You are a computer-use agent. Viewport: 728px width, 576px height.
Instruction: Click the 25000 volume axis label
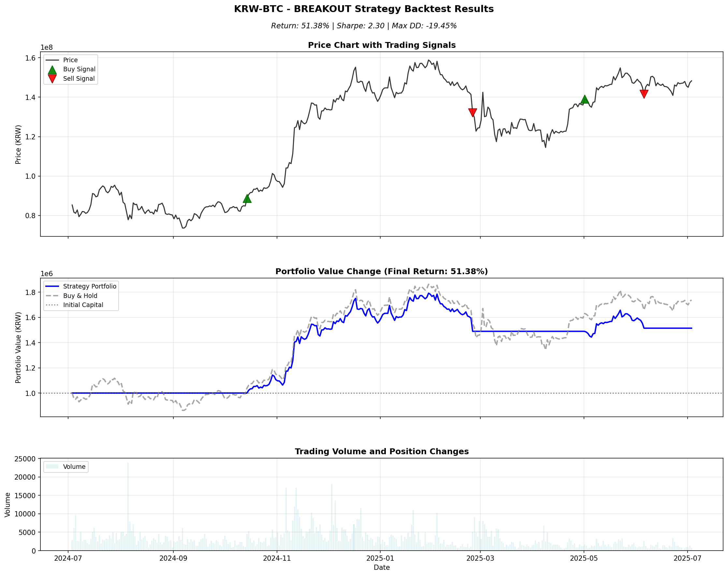coord(25,459)
